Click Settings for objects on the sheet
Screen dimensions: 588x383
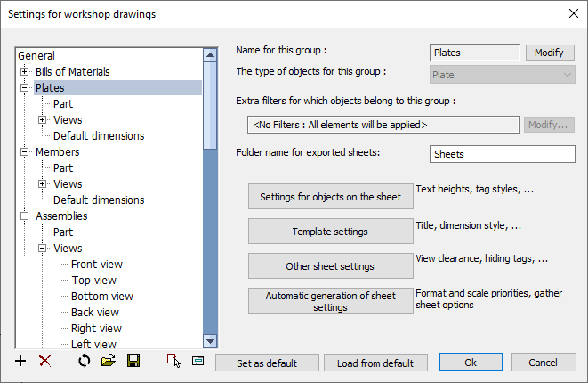click(x=330, y=196)
